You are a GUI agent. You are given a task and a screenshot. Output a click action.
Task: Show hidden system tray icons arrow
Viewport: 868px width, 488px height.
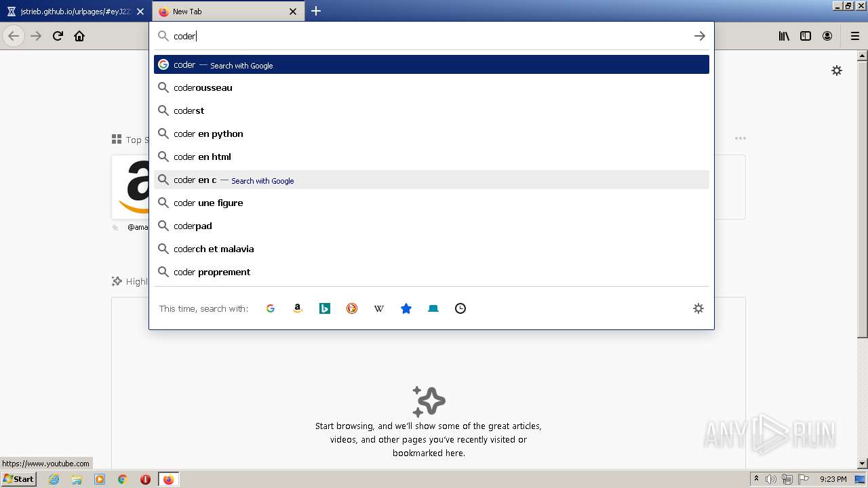(x=756, y=479)
